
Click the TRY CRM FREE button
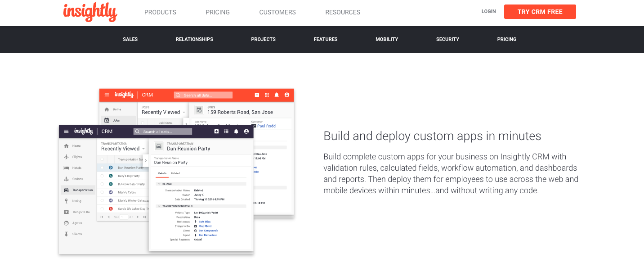tap(540, 12)
